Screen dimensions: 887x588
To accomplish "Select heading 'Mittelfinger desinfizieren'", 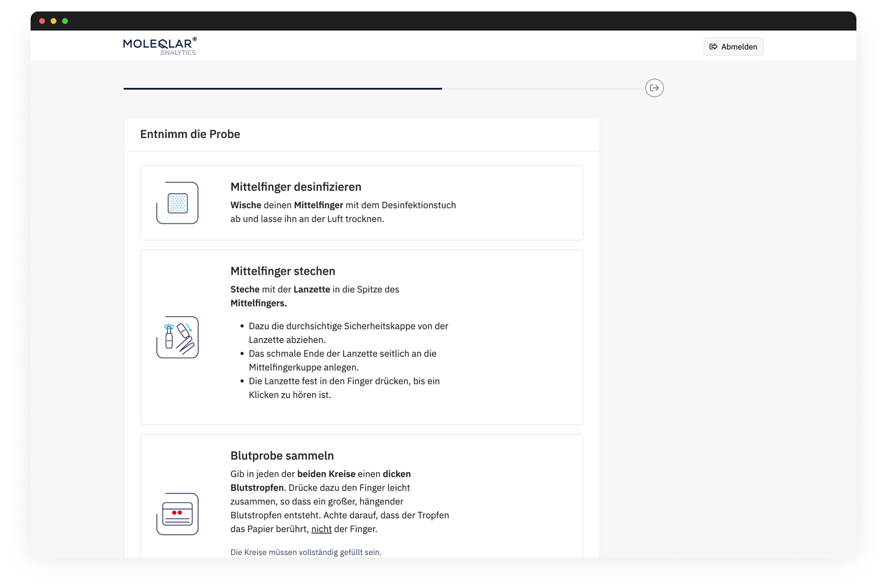I will 296,187.
